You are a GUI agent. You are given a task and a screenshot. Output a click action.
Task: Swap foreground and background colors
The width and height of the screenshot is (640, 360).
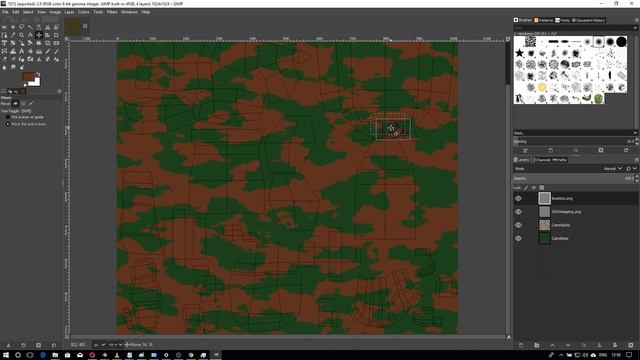(x=38, y=74)
